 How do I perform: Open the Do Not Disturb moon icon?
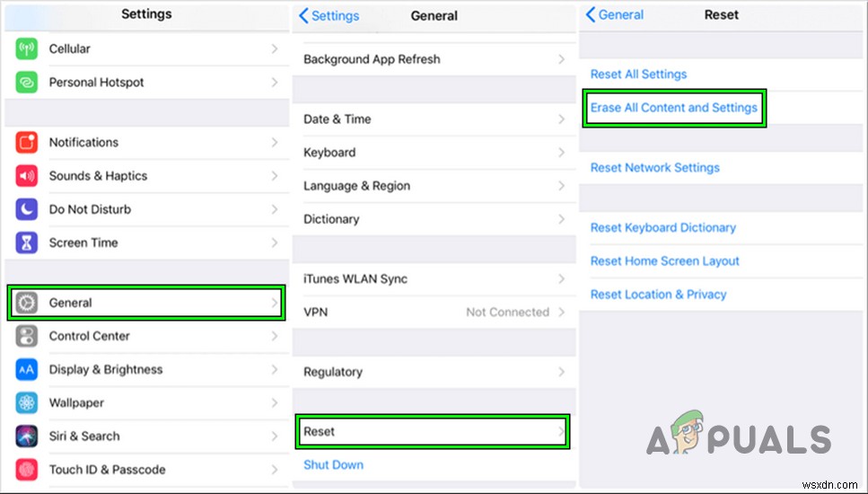(x=27, y=209)
